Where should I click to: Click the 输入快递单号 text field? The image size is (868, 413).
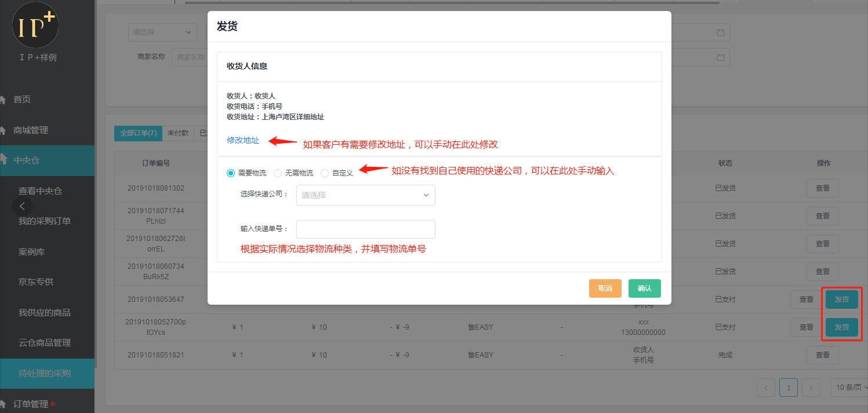[365, 229]
